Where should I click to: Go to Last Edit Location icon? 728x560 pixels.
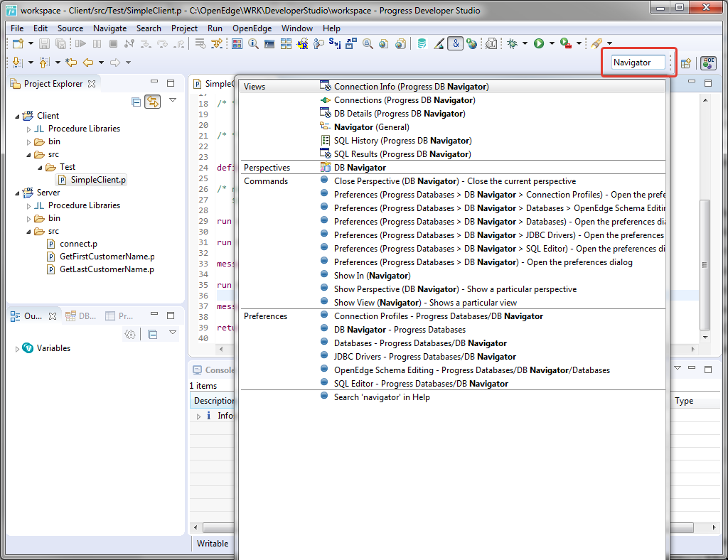point(71,62)
